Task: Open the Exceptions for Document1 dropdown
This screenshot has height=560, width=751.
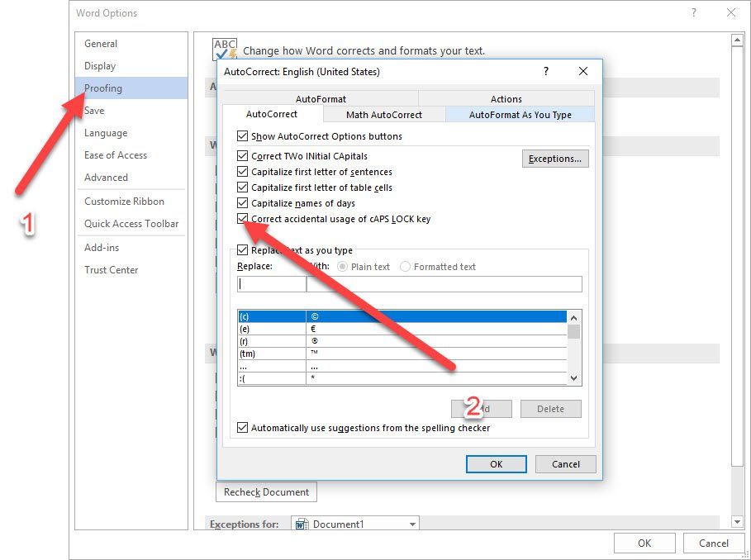Action: coord(412,524)
